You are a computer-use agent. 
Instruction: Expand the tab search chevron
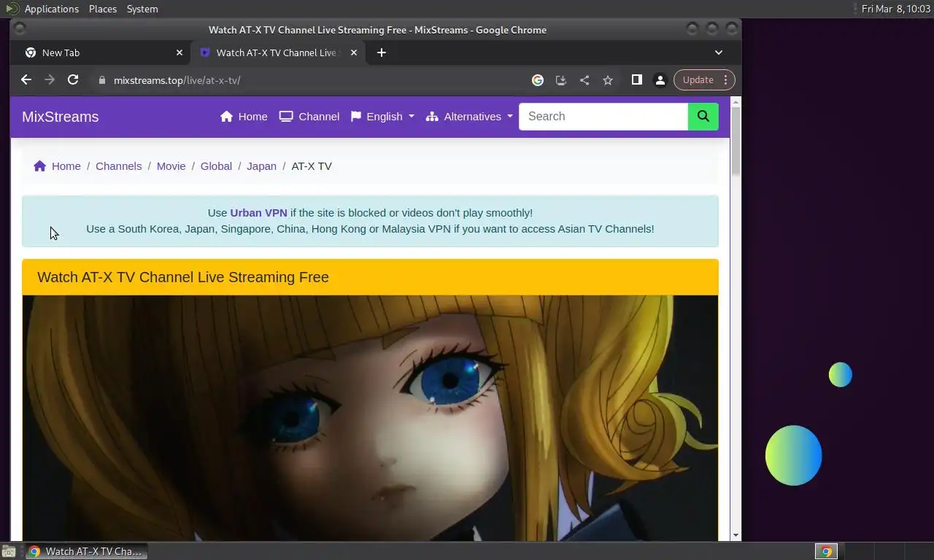tap(719, 52)
